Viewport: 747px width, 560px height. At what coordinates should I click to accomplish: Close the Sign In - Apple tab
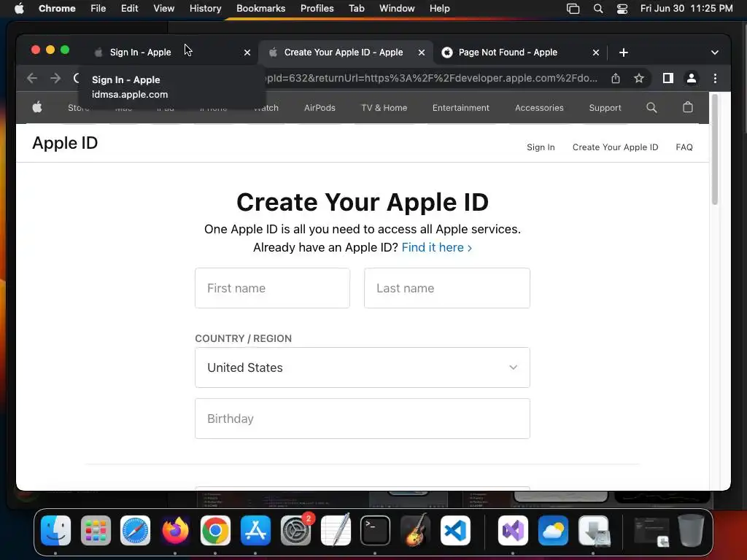click(247, 52)
